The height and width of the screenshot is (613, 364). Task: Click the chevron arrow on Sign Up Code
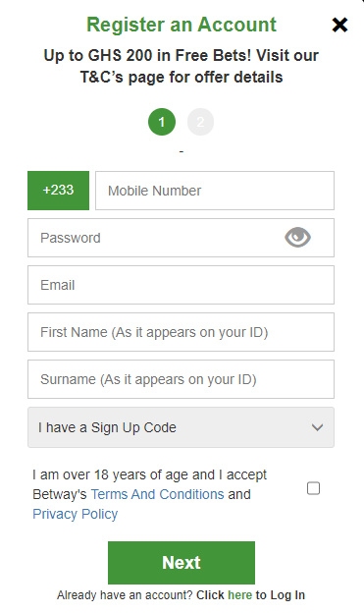318,427
